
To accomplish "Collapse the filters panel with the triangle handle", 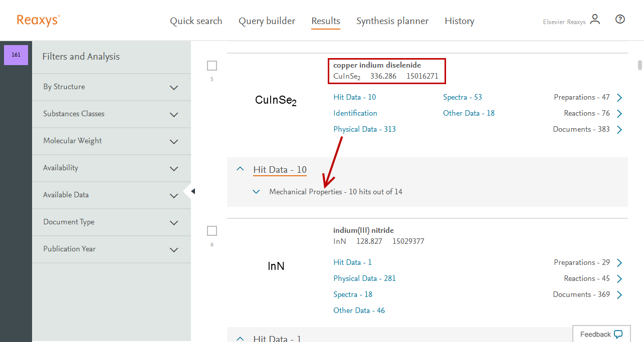I will (192, 191).
